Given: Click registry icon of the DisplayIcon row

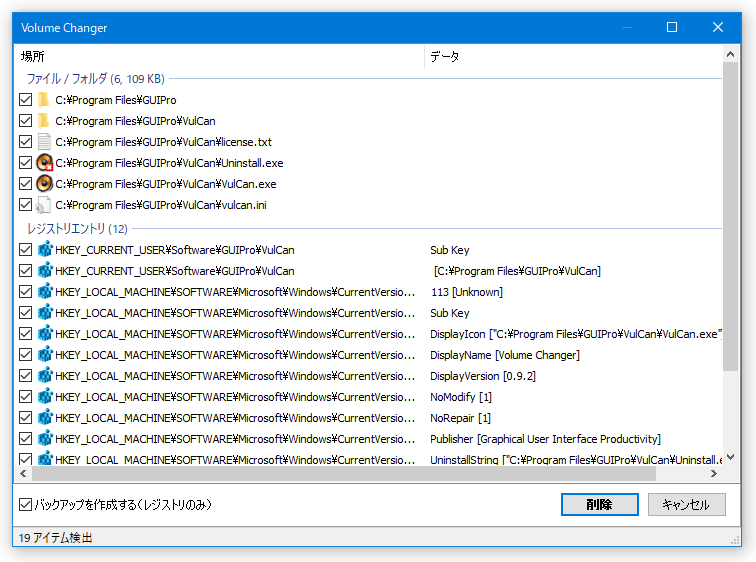Looking at the screenshot, I should (45, 334).
